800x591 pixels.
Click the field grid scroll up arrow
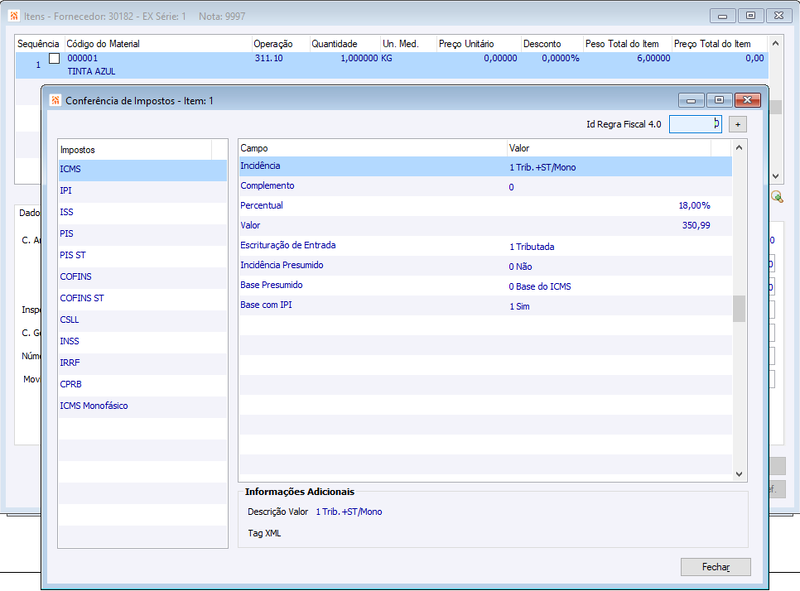click(x=739, y=147)
